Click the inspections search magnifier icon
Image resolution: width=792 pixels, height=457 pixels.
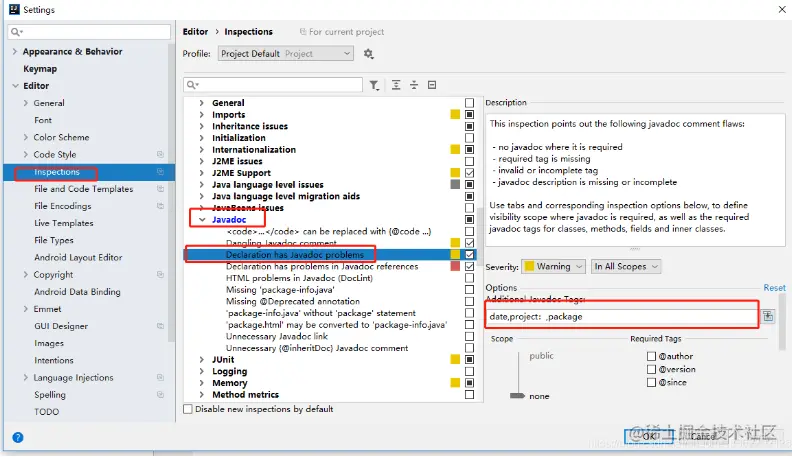coord(192,85)
